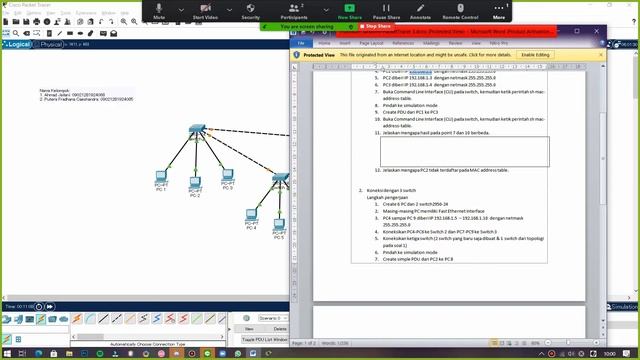Click Toggle PDU List Window button

click(264, 339)
